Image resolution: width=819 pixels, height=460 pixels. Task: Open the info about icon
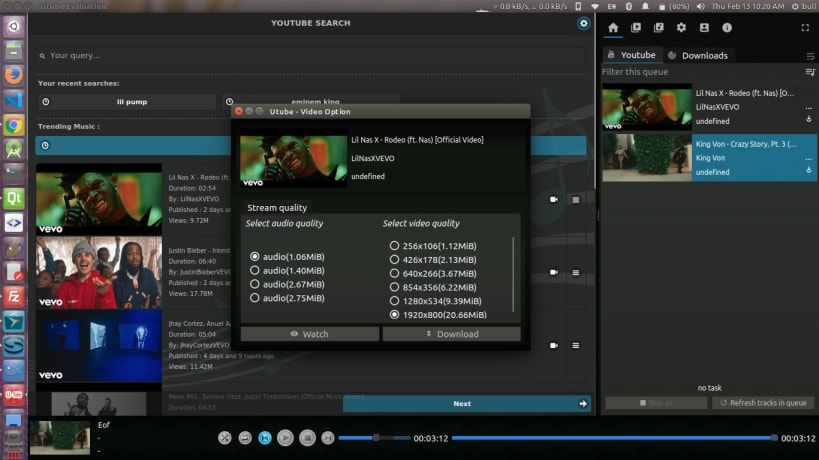727,28
